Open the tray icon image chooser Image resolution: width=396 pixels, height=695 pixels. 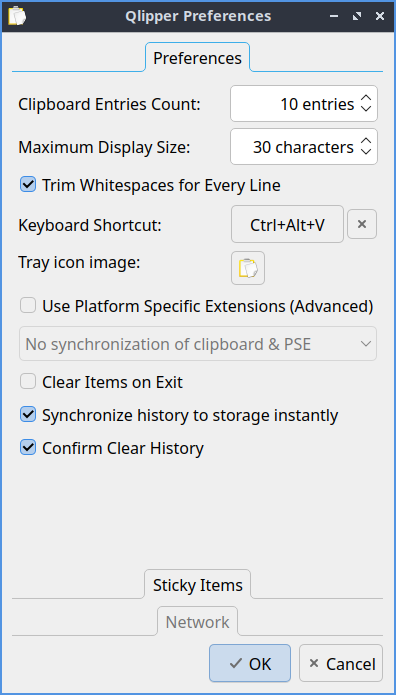(248, 268)
